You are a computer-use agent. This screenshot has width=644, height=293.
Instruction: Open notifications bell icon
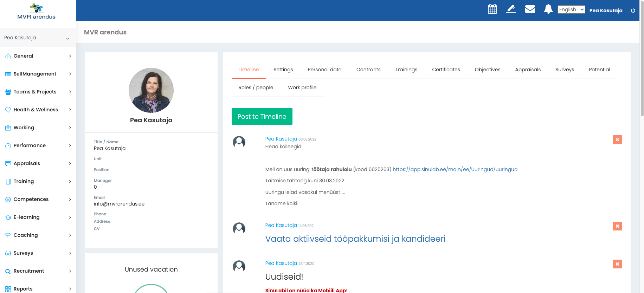[x=548, y=9]
